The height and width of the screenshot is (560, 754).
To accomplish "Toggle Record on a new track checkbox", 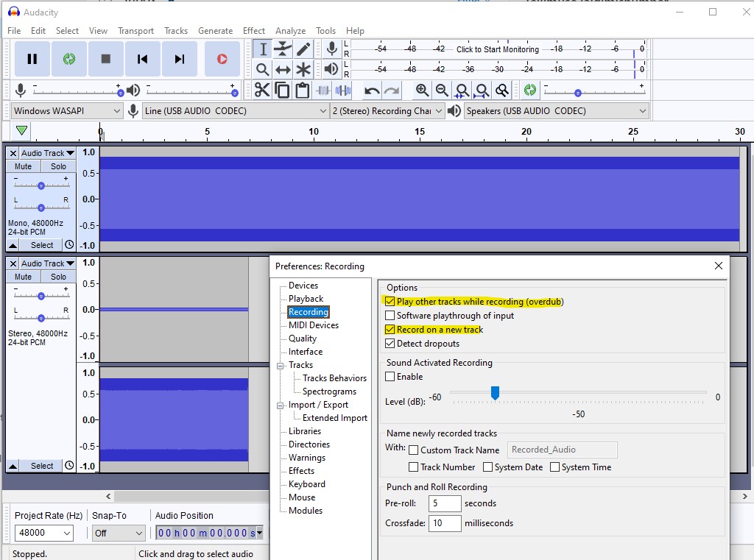I will click(x=390, y=329).
